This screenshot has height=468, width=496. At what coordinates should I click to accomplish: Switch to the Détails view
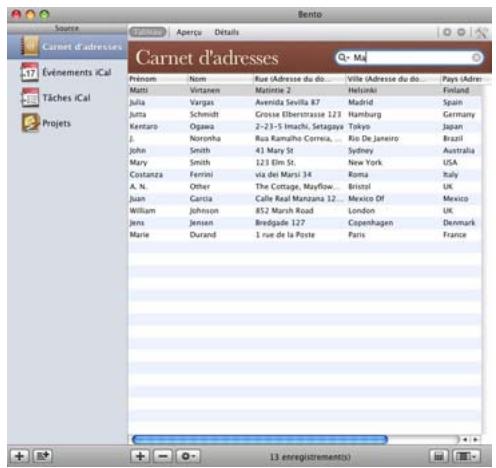tap(227, 32)
